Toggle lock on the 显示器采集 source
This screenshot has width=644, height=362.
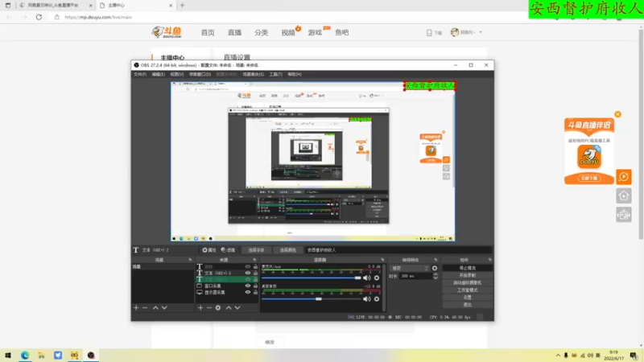point(255,292)
